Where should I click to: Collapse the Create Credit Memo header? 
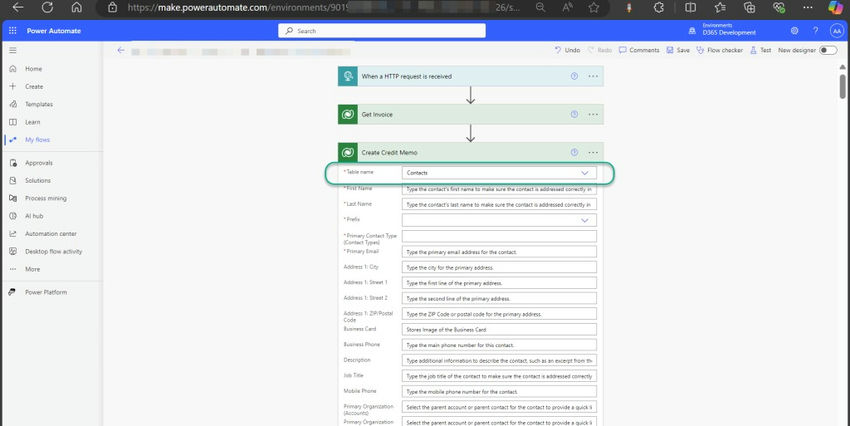[x=470, y=152]
